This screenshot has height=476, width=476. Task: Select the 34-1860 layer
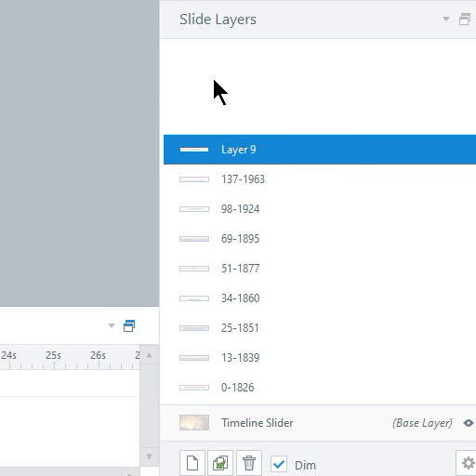[320, 298]
